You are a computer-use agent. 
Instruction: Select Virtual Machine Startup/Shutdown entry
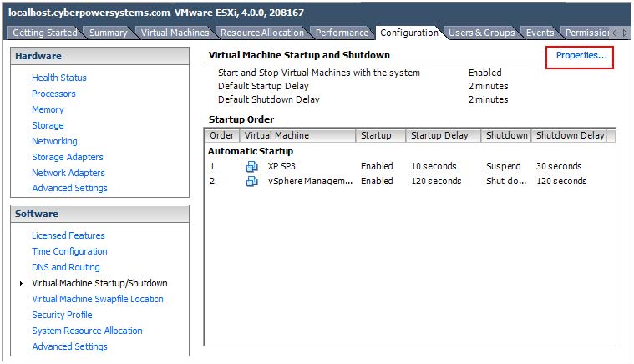(x=99, y=283)
